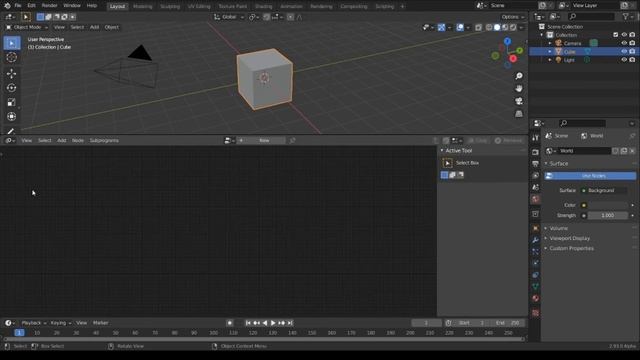Viewport: 640px width, 360px height.
Task: Select the Rotate tool
Action: (x=12, y=88)
